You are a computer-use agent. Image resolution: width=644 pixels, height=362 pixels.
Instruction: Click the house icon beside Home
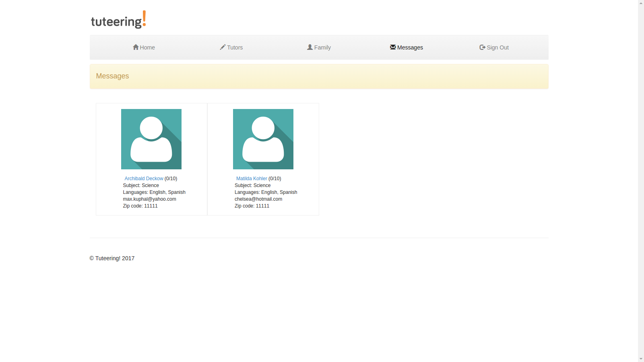point(136,47)
